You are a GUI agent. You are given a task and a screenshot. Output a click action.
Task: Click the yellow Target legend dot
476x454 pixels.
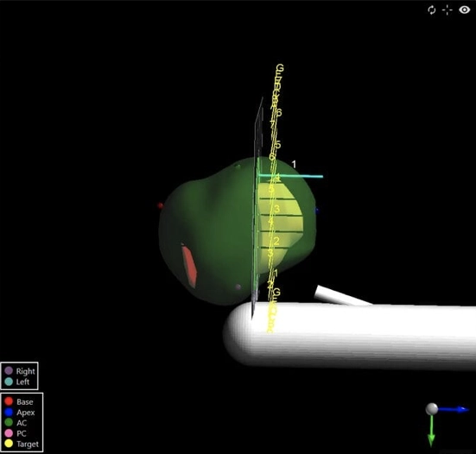point(9,444)
